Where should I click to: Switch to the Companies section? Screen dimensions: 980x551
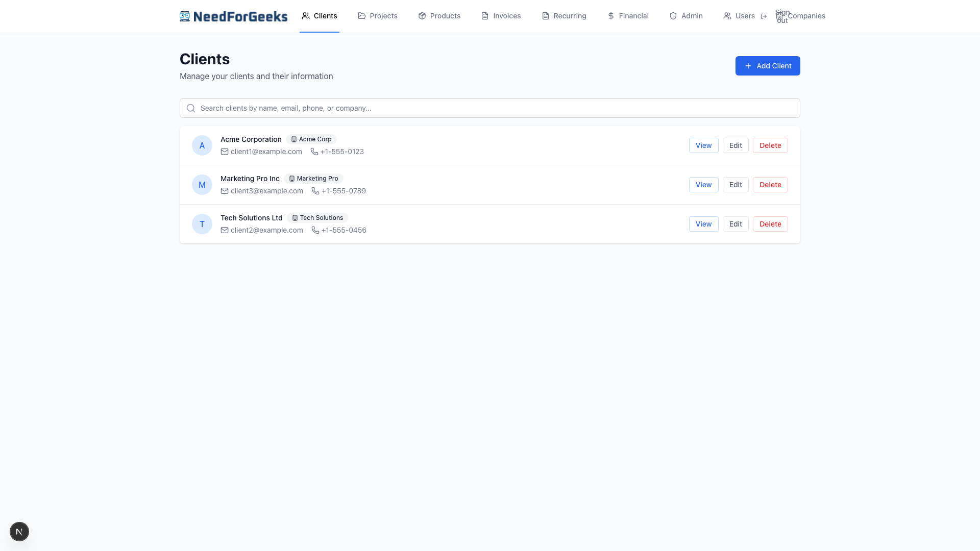tap(806, 16)
